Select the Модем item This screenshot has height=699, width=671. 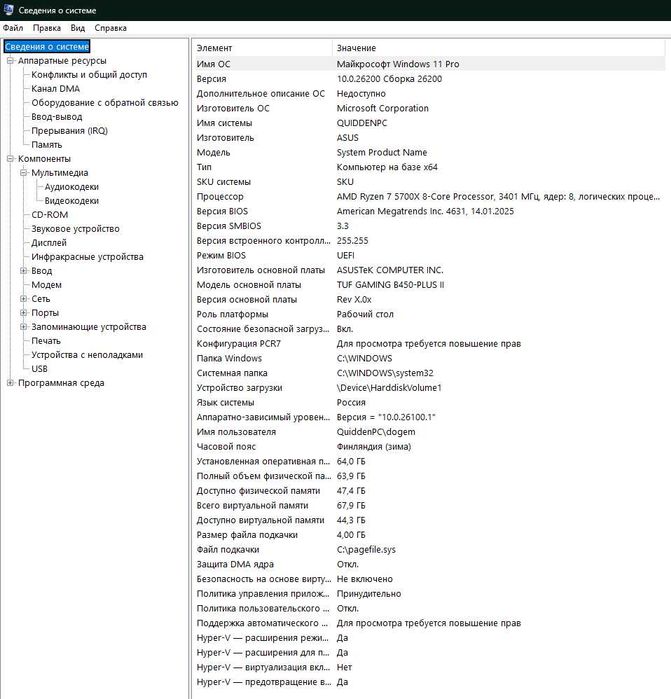(46, 285)
